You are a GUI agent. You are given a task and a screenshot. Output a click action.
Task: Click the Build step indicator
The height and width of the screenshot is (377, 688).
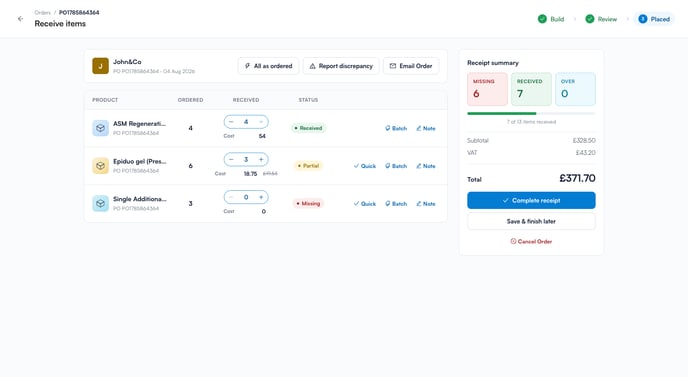[551, 19]
